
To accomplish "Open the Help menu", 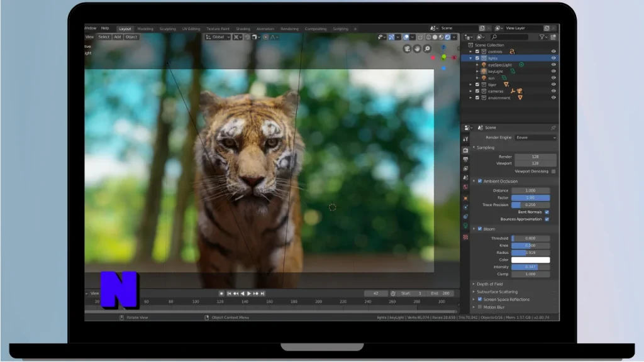I will [x=105, y=28].
